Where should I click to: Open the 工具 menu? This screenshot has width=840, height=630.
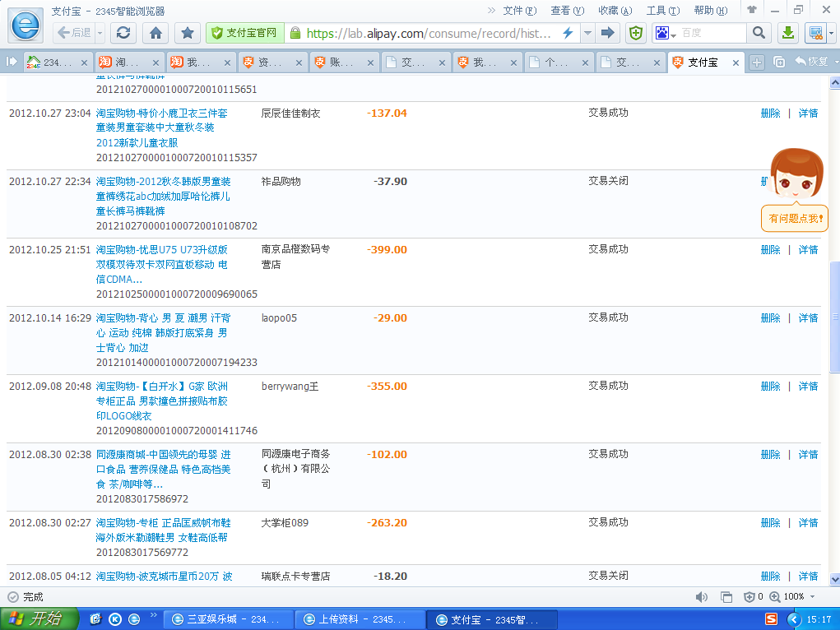662,11
